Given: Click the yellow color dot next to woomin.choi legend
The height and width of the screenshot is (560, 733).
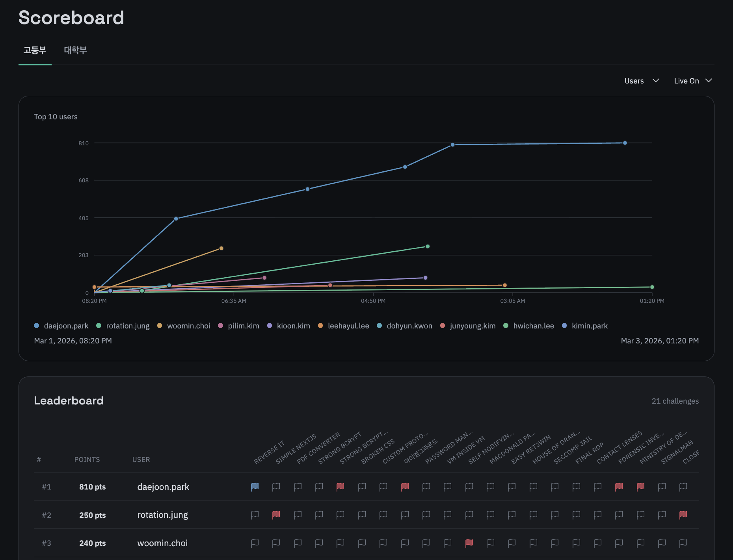Looking at the screenshot, I should coord(159,326).
